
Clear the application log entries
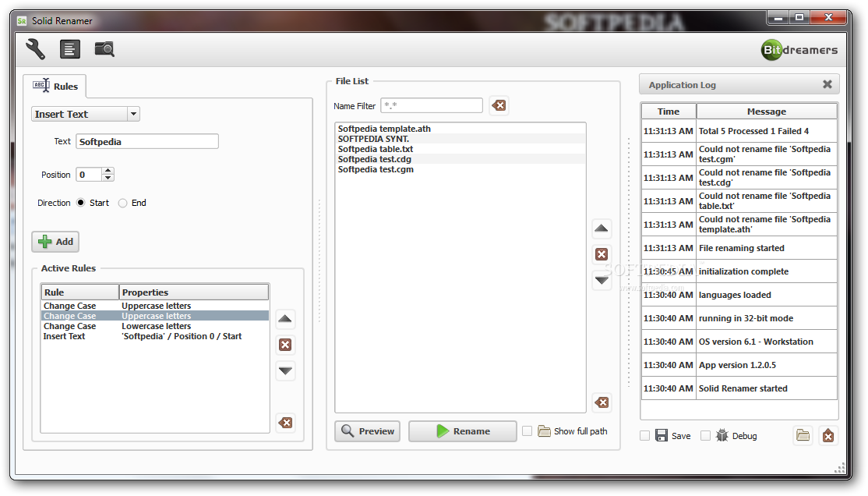(828, 436)
